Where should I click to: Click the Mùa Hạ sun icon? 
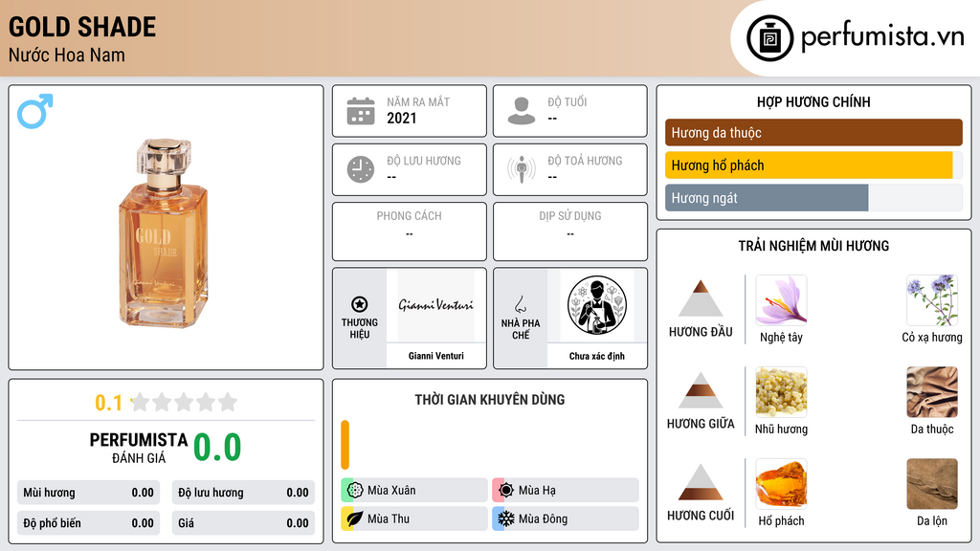click(x=506, y=490)
